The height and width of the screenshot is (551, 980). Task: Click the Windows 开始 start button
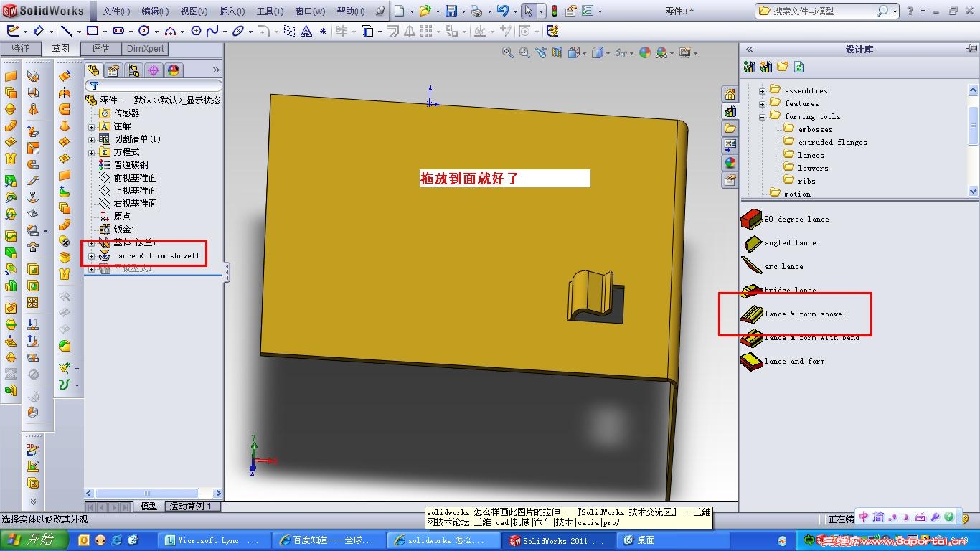click(x=34, y=540)
